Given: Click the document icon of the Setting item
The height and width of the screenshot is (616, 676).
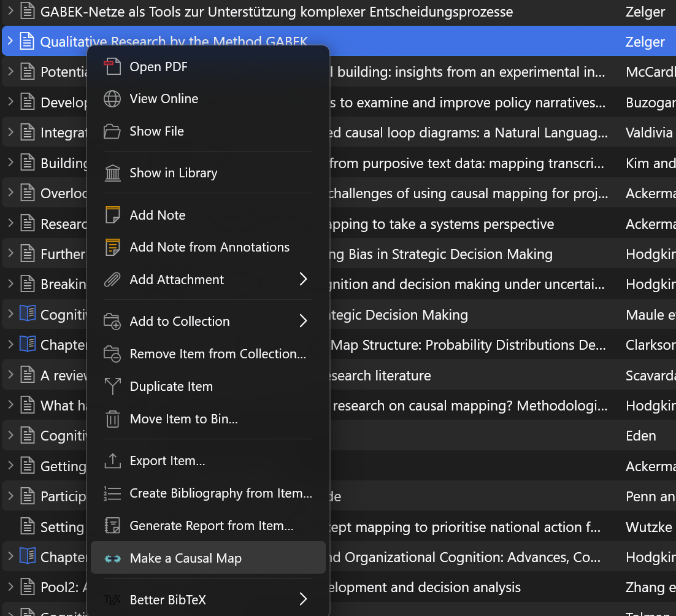Looking at the screenshot, I should 28,526.
